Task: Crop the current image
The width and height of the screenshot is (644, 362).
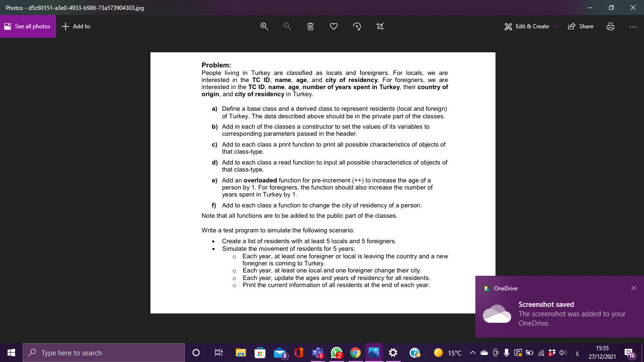Action: click(x=380, y=26)
